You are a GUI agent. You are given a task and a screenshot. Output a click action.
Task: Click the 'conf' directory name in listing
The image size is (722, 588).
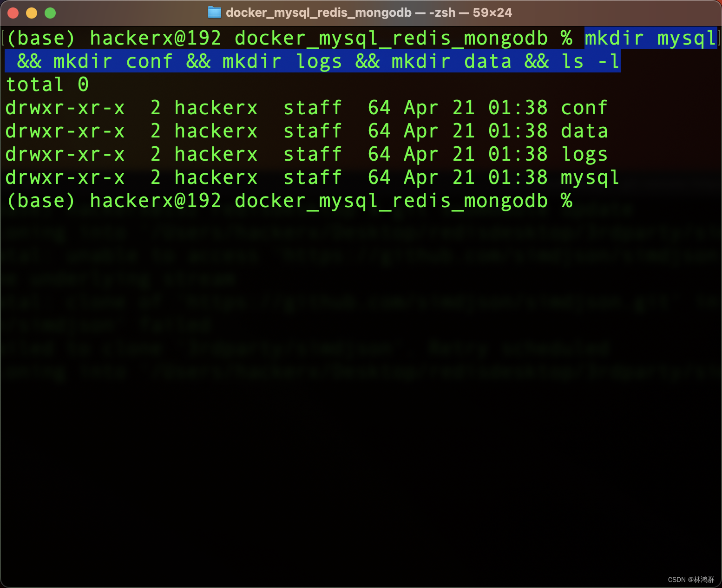tap(584, 108)
